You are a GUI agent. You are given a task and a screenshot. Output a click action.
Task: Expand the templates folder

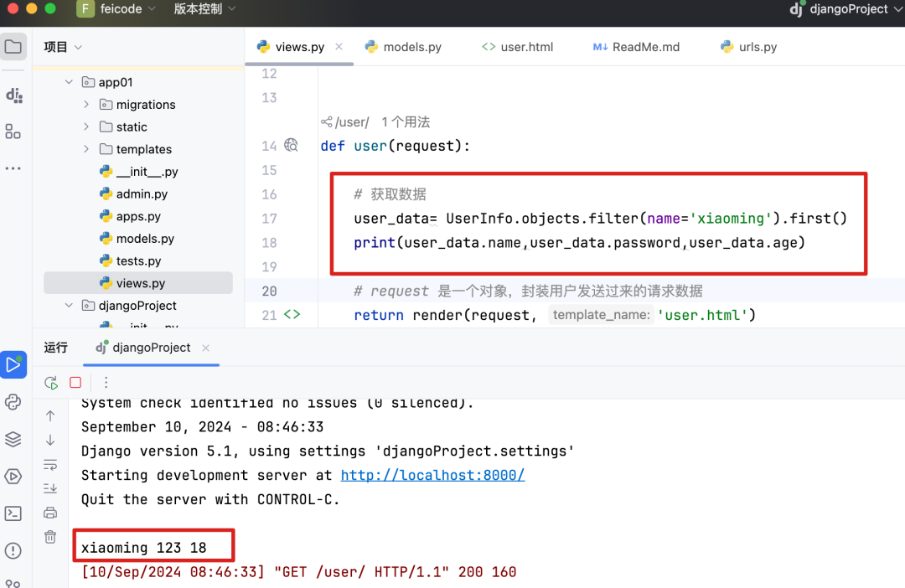point(85,148)
